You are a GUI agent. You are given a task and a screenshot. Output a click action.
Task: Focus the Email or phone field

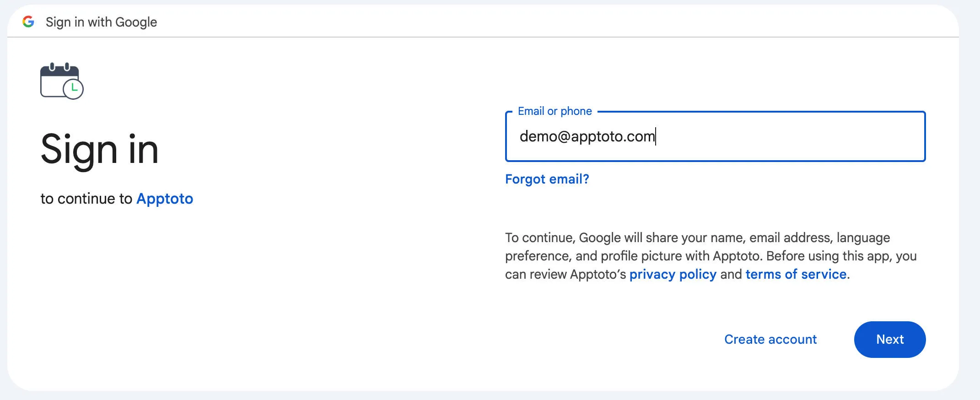[715, 136]
